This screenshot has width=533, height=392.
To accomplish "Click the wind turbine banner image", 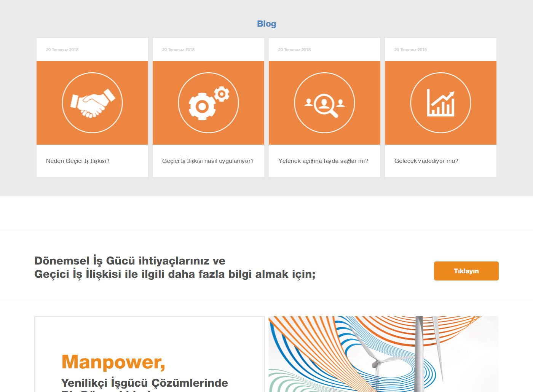I will 383,354.
